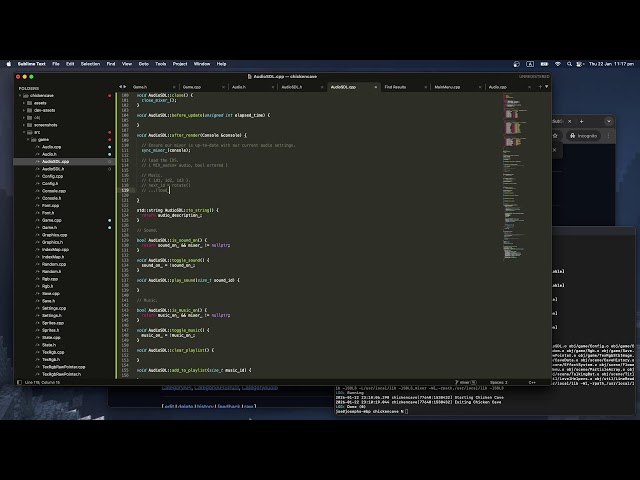
Task: Switch to the Game.h tab
Action: [140, 87]
